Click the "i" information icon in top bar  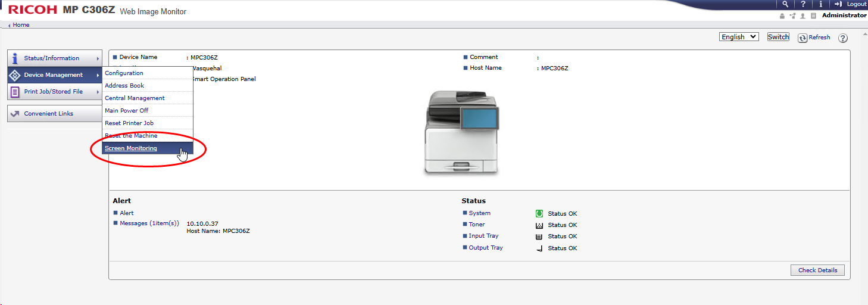[x=820, y=4]
